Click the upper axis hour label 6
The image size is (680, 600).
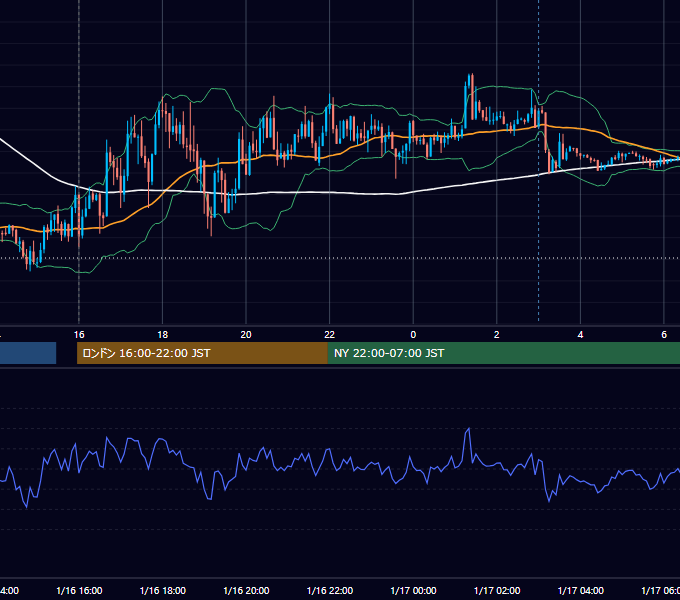point(664,335)
